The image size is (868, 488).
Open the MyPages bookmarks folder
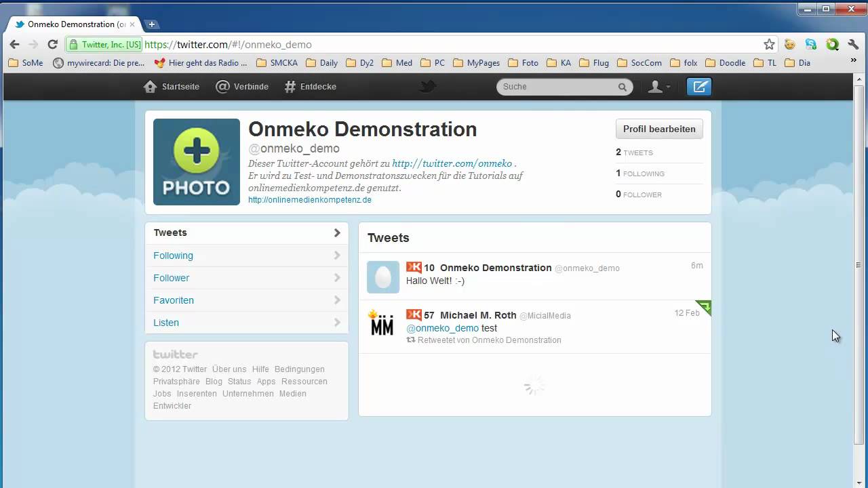coord(477,63)
